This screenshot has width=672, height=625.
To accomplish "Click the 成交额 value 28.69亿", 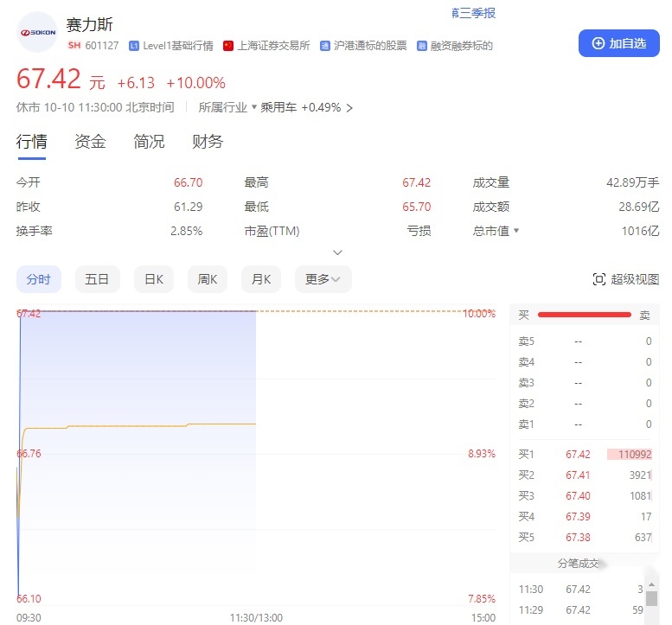I will tap(638, 207).
